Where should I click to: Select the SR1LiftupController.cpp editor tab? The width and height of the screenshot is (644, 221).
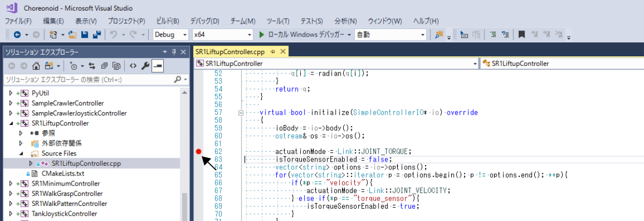coord(230,52)
